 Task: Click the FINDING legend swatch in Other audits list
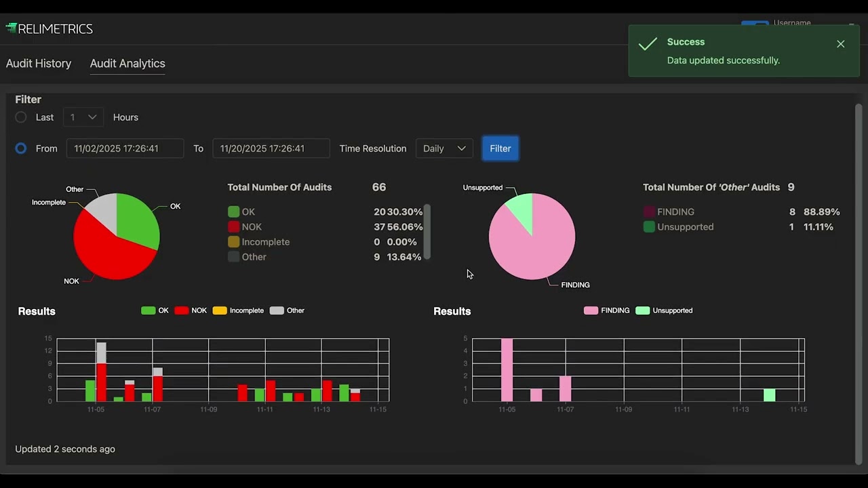pyautogui.click(x=649, y=212)
